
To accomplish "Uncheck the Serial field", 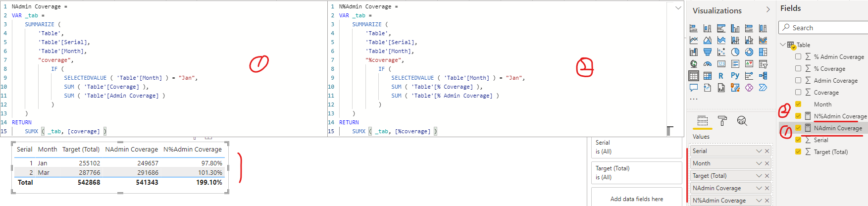I will click(x=798, y=140).
